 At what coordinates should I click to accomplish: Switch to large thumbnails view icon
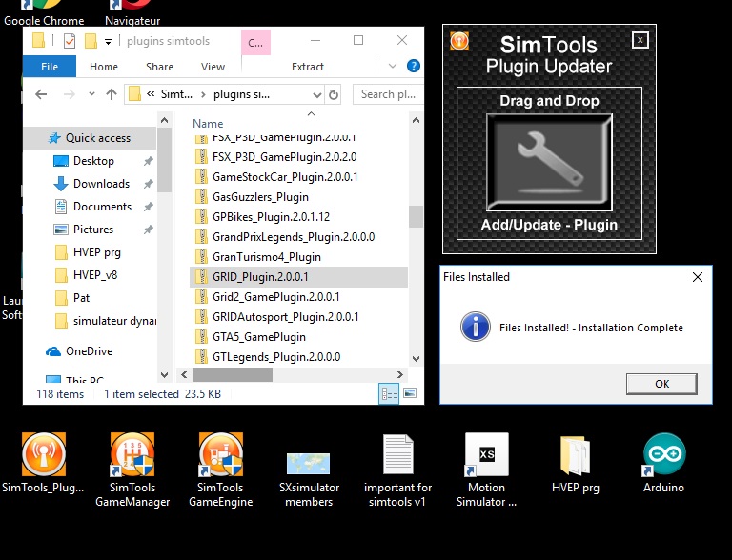[410, 393]
